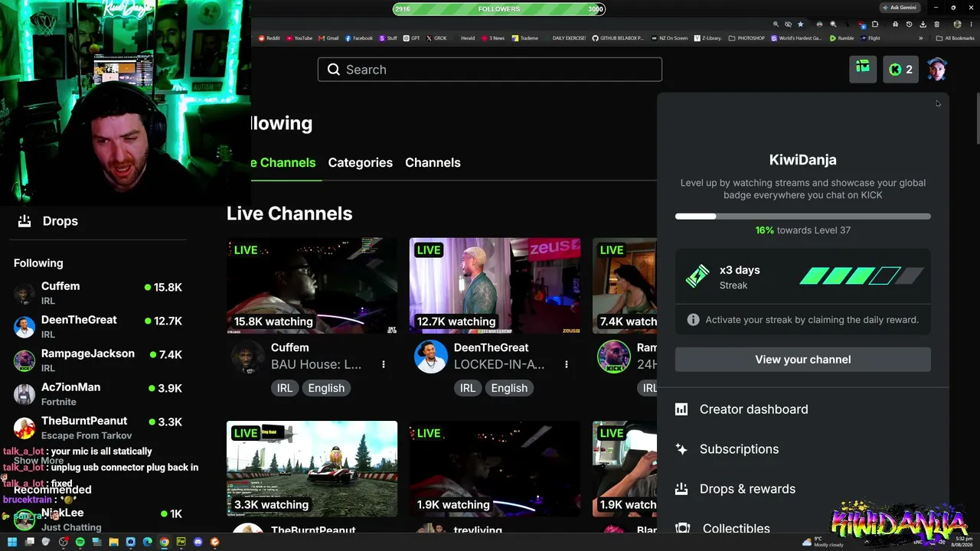Viewport: 980px width, 551px height.
Task: Switch to the Channels tab
Action: click(x=433, y=162)
